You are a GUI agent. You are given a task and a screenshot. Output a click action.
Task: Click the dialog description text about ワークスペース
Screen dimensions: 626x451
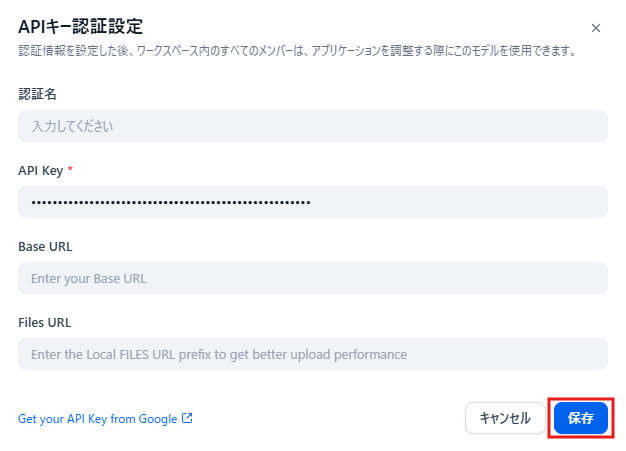(x=297, y=51)
